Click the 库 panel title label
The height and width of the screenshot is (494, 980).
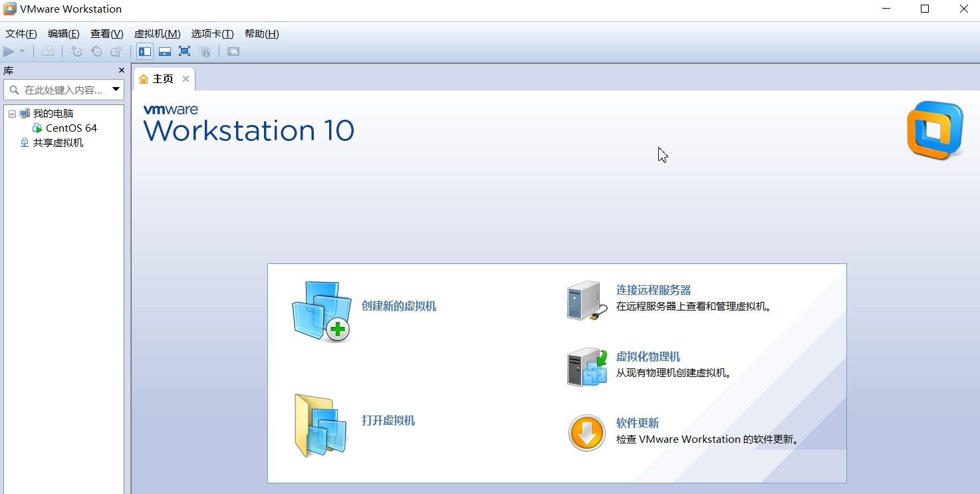click(8, 70)
